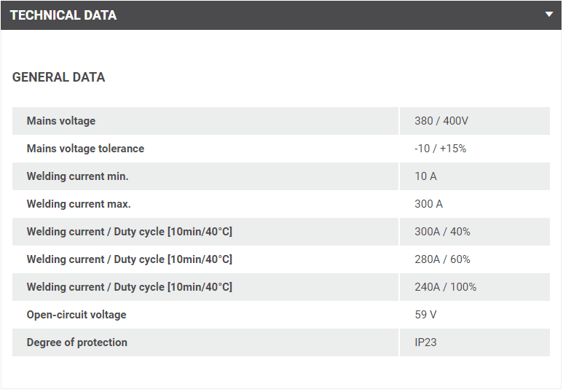The height and width of the screenshot is (392, 563).
Task: Click the 300 A value cell
Action: [428, 204]
